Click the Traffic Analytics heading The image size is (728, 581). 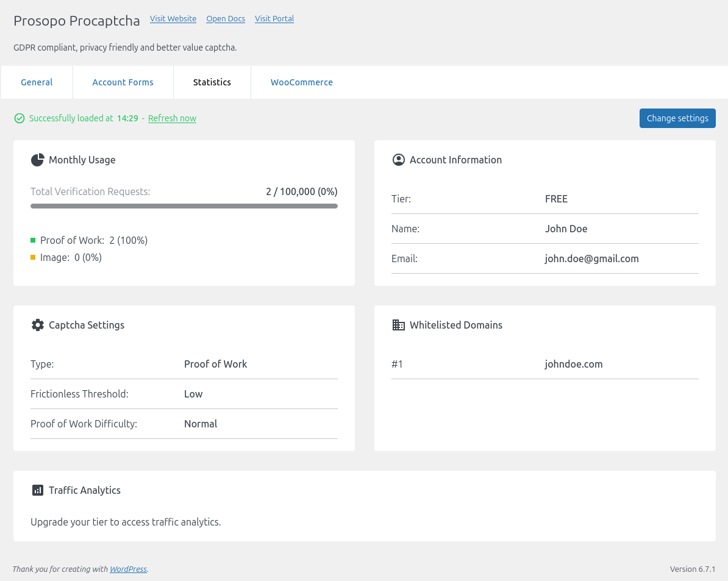[x=85, y=490]
